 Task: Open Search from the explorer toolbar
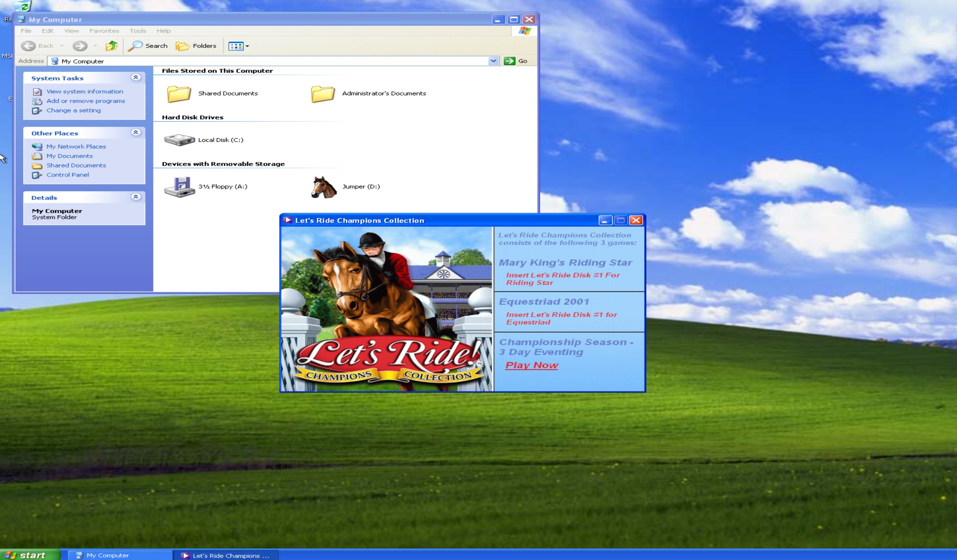148,46
